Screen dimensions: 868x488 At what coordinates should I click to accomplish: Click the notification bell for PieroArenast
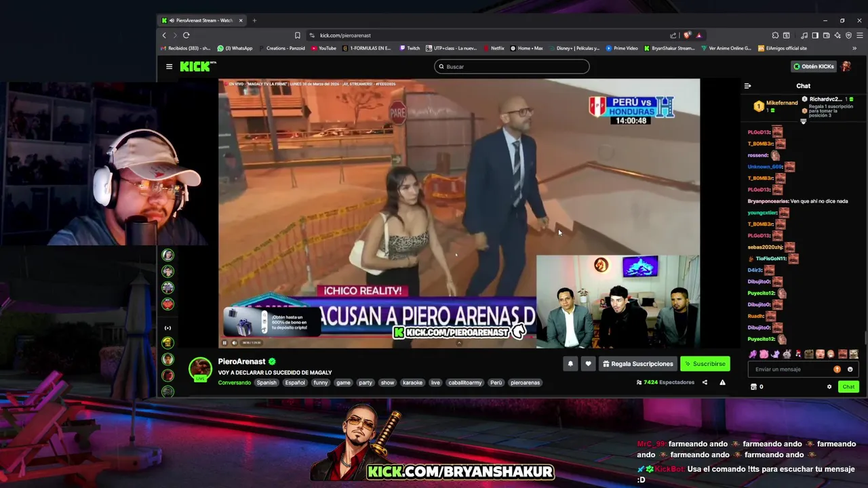coord(570,364)
